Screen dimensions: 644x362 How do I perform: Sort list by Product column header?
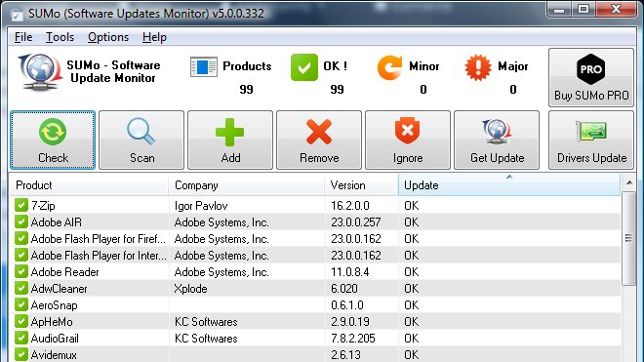(89, 185)
